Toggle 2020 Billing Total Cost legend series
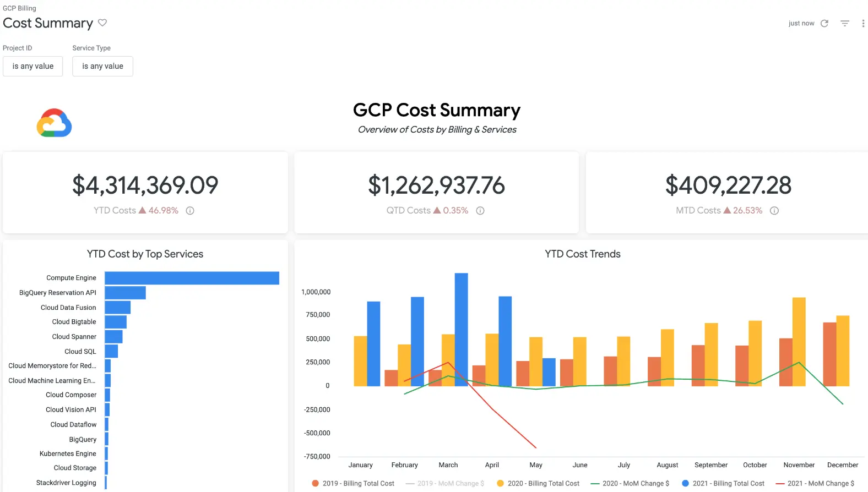This screenshot has height=492, width=868. pos(538,483)
